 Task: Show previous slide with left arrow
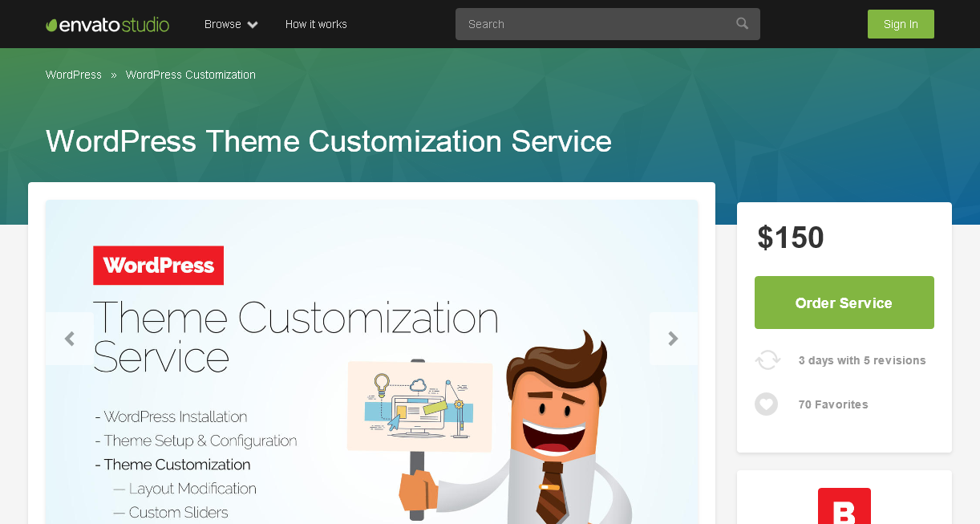point(70,339)
